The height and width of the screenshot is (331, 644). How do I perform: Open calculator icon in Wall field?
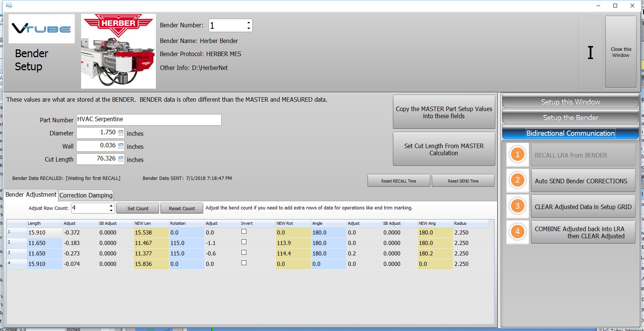121,146
